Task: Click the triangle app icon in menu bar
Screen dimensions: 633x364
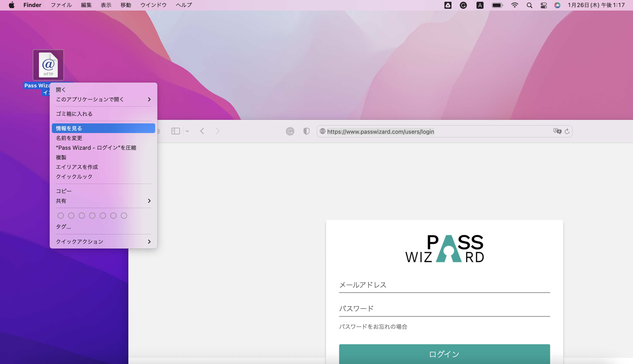Action: (x=448, y=5)
